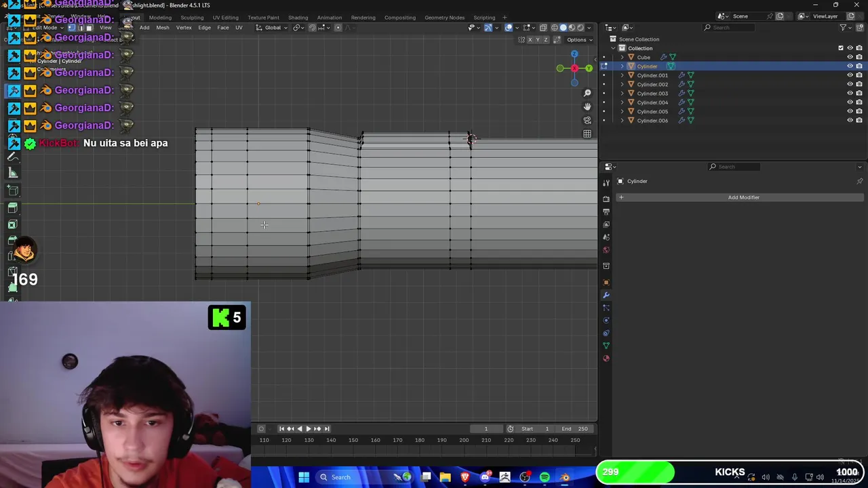
Task: Pin the Cylinder properties panel
Action: [859, 181]
